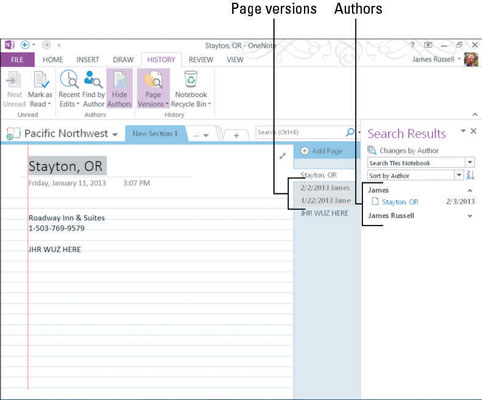The width and height of the screenshot is (482, 400).
Task: Open James Russell account menu
Action: pos(436,59)
